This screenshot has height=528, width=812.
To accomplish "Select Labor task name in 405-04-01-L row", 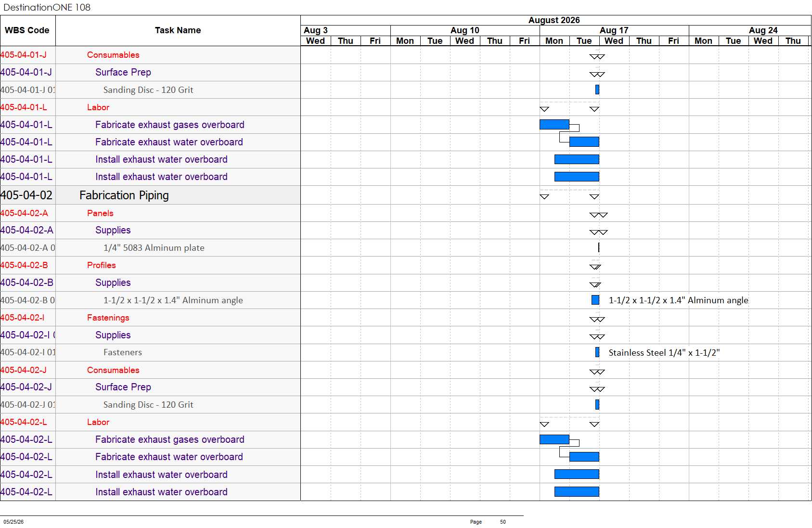I will [98, 107].
